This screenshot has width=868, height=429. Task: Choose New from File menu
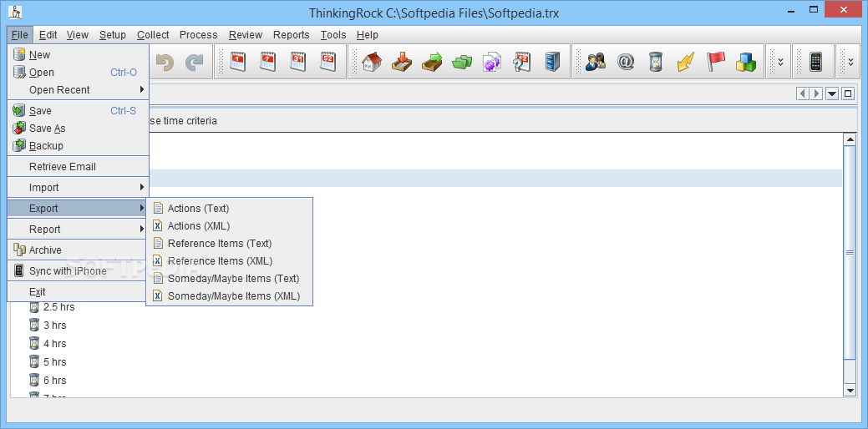(78, 55)
